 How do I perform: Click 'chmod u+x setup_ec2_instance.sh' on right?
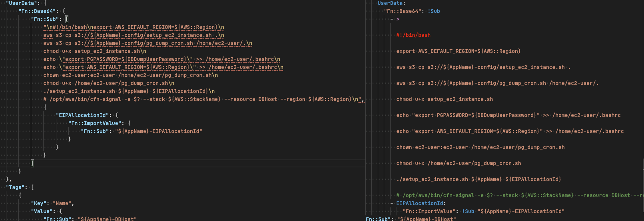[445, 99]
